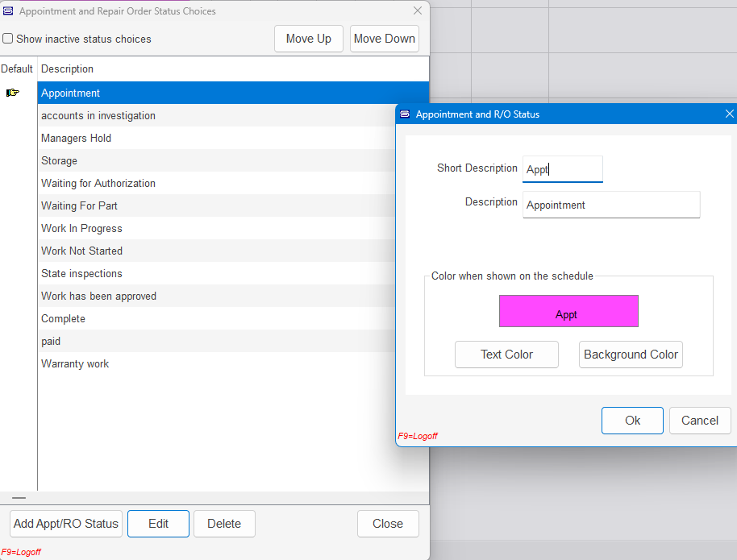Viewport: 737px width, 560px height.
Task: Click the magenta Appt color preview
Action: point(568,311)
